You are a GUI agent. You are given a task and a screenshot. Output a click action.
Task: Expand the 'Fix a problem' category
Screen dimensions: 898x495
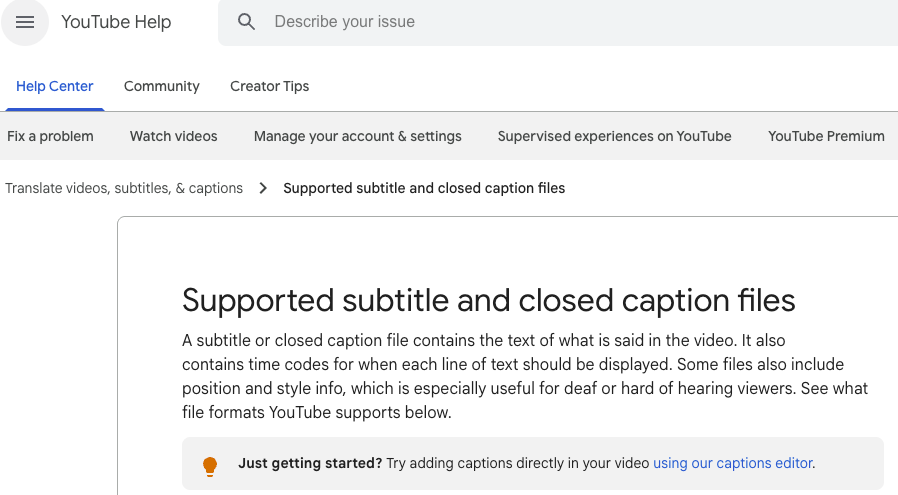pos(50,136)
